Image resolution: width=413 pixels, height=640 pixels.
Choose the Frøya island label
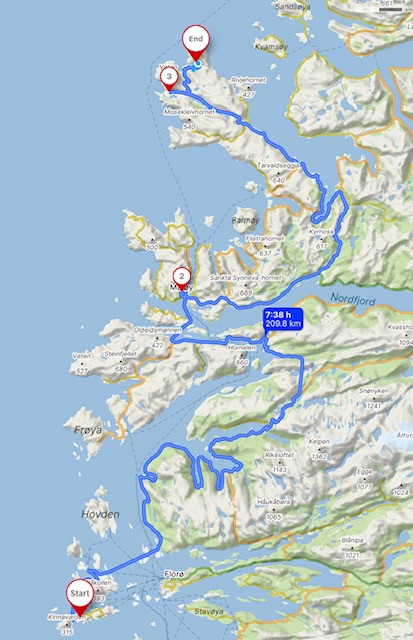[x=89, y=430]
